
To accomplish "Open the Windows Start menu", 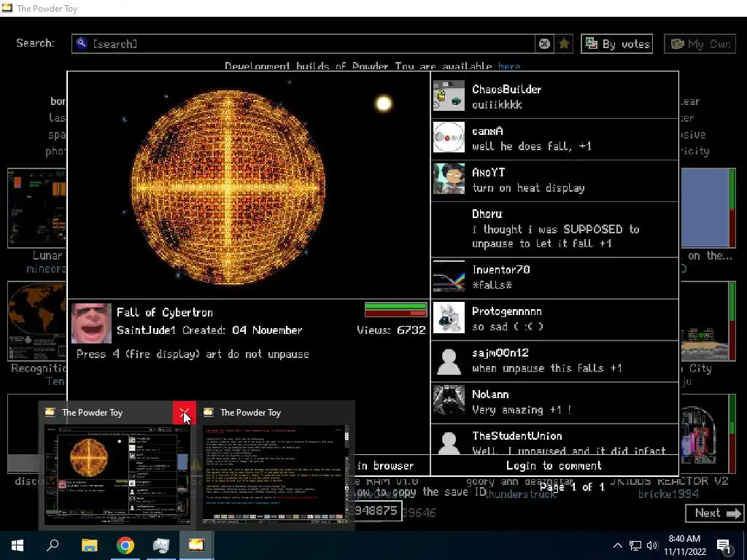I will point(18,545).
